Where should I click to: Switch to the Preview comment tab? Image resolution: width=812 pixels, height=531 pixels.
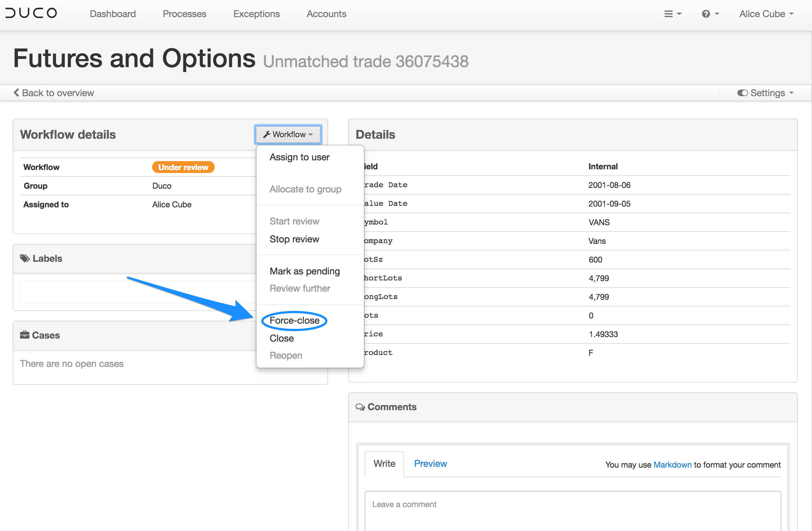430,464
